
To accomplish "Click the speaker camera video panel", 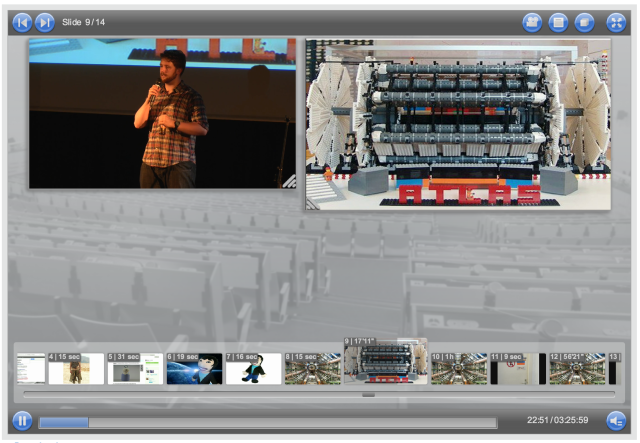I will pyautogui.click(x=162, y=114).
